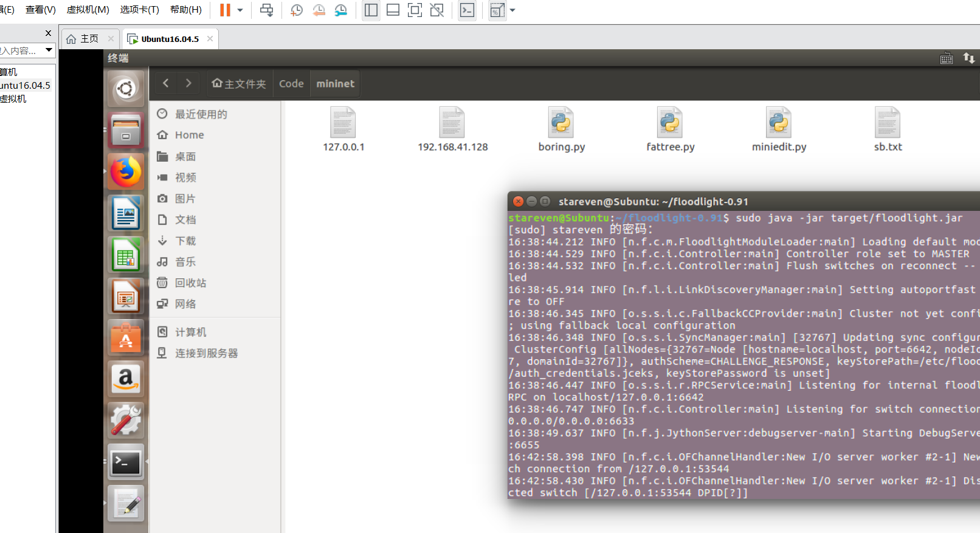Open snapshot manager icon
The width and height of the screenshot is (980, 533).
pos(341,10)
